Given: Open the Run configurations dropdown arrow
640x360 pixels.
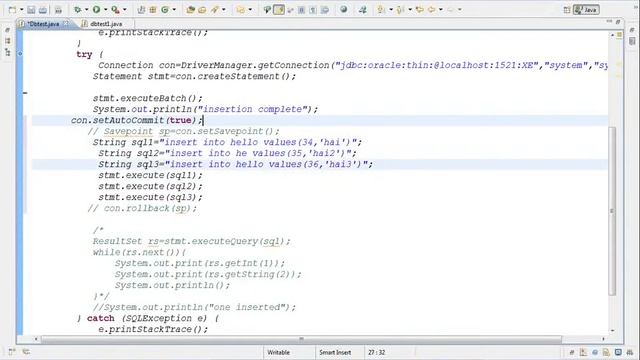Looking at the screenshot, I should coord(105,9).
